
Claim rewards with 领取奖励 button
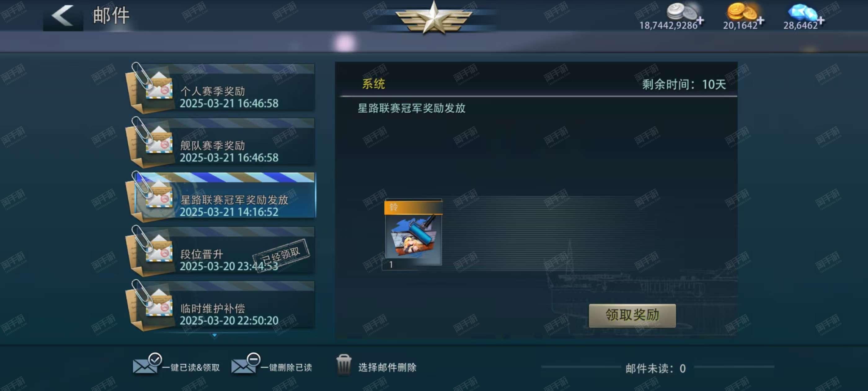[632, 315]
